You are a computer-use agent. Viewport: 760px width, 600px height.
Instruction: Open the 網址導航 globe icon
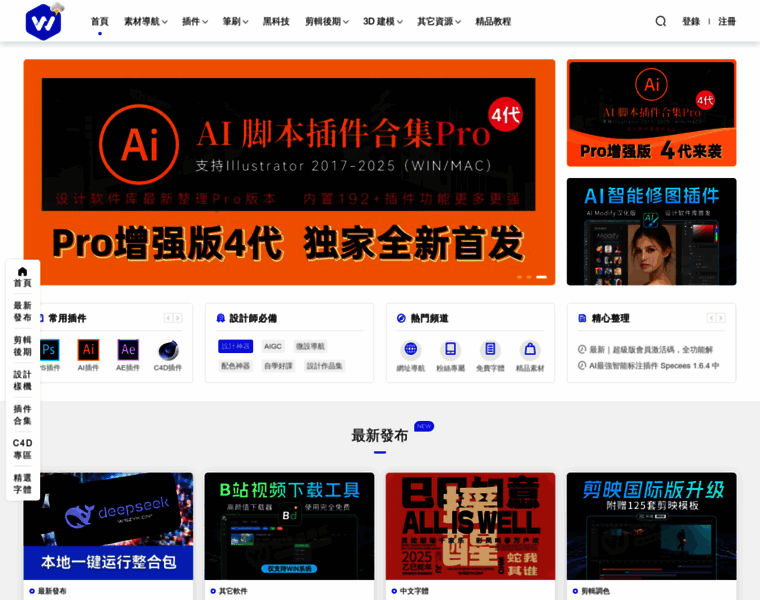pyautogui.click(x=411, y=349)
